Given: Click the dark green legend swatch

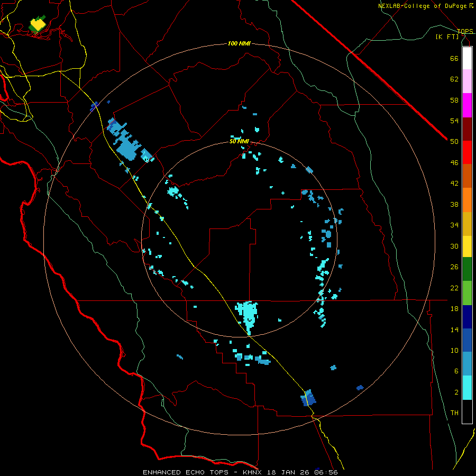Looking at the screenshot, I should point(467,269).
